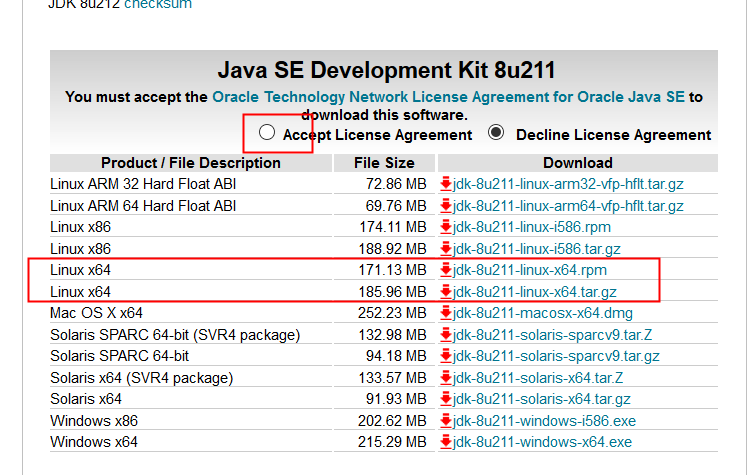Click red download arrow for linux-x64.rpm
Screen dimensions: 747x475
[446, 270]
